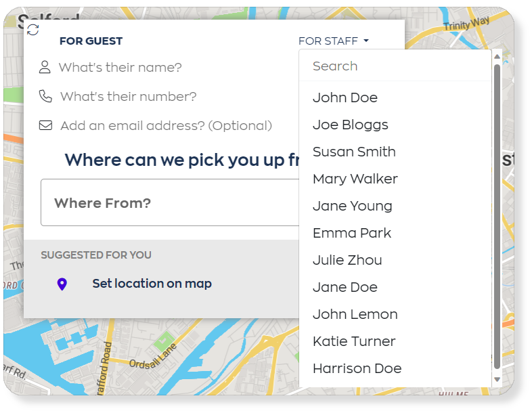Click the scrollbar up arrow

coord(497,56)
